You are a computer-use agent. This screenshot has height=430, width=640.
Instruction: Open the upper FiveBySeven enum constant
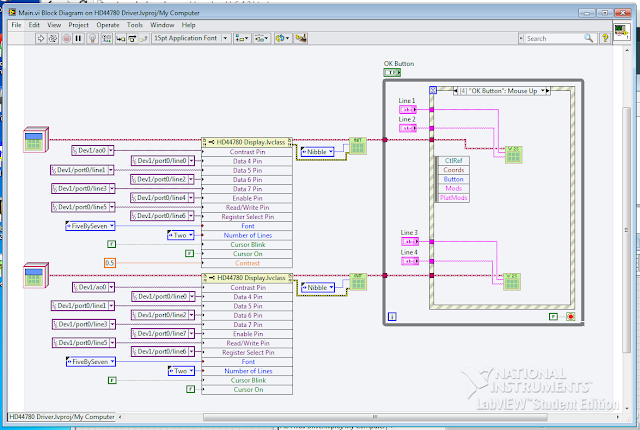(x=90, y=226)
